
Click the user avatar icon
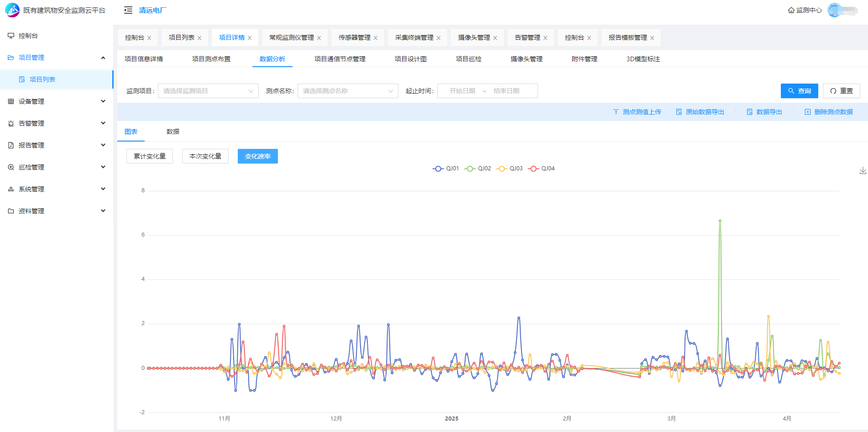(834, 10)
